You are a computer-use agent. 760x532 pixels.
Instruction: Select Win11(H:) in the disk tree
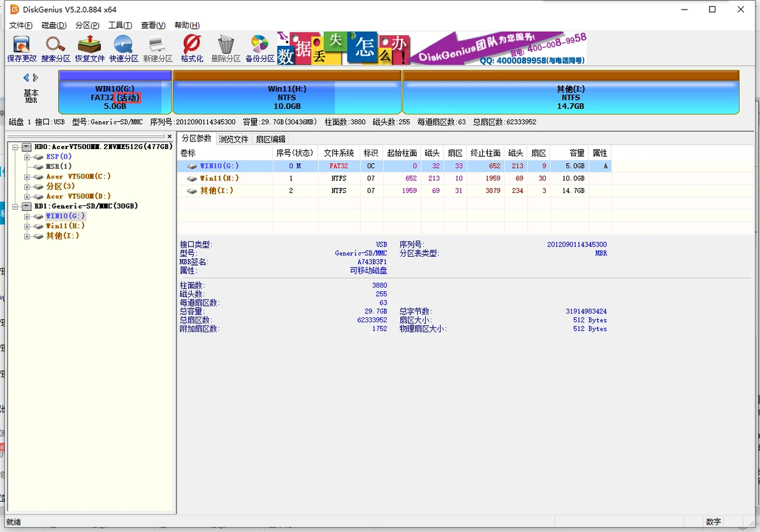[66, 226]
